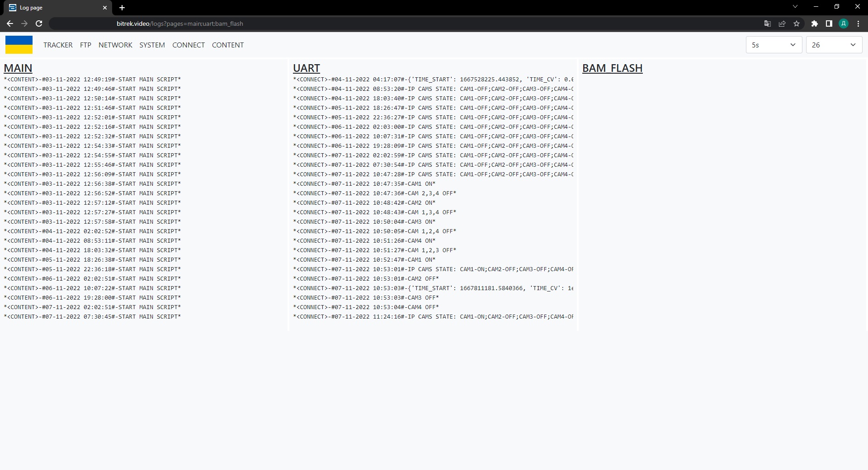Click the Ukrainian flag logo
The height and width of the screenshot is (470, 868).
(x=19, y=45)
